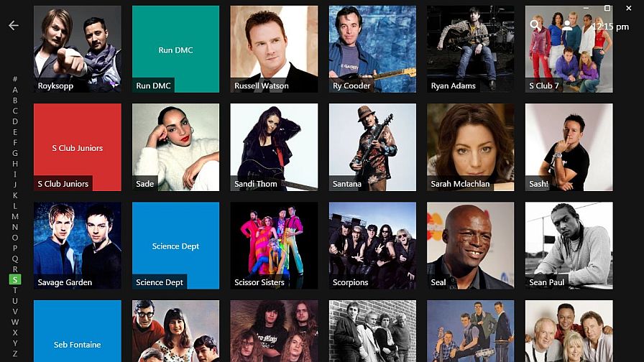Screen dimensions: 644x362
Task: Select highlighted letter S in index
Action: tap(15, 279)
